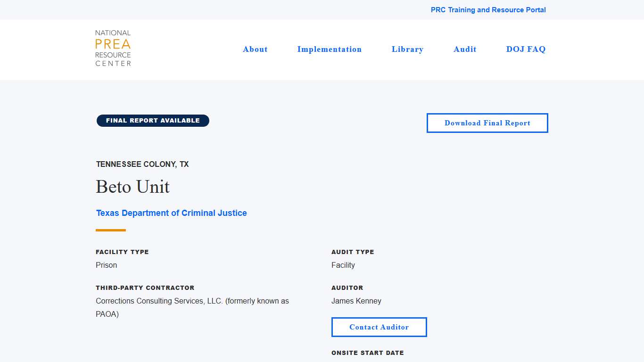This screenshot has height=362, width=644.
Task: Open the About menu
Action: click(x=255, y=49)
